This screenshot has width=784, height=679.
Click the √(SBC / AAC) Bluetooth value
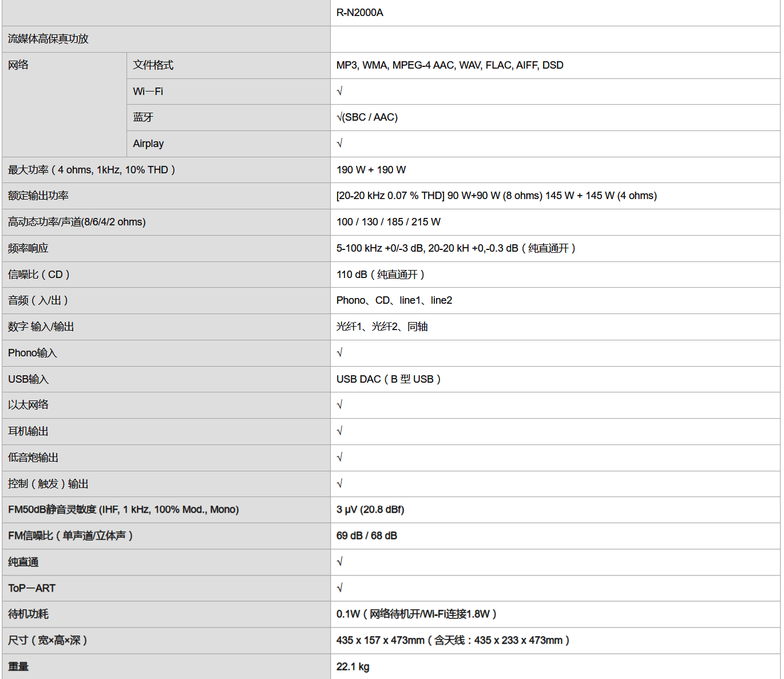[x=367, y=117]
